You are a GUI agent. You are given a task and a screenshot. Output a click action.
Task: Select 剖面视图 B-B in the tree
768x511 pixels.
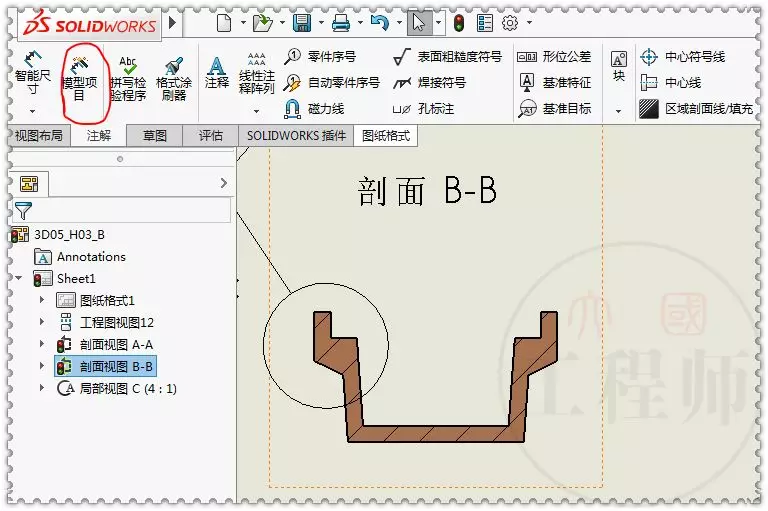click(x=105, y=366)
